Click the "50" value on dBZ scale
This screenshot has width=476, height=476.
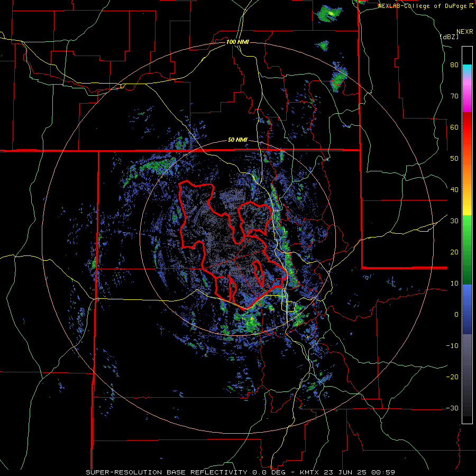click(x=454, y=159)
